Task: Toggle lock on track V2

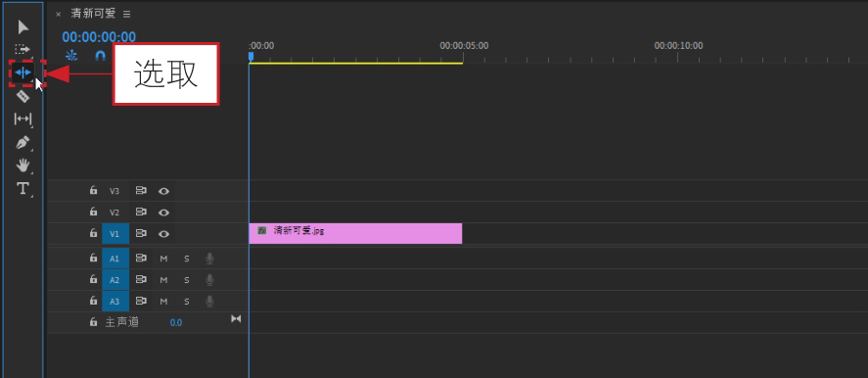Action: pos(93,212)
